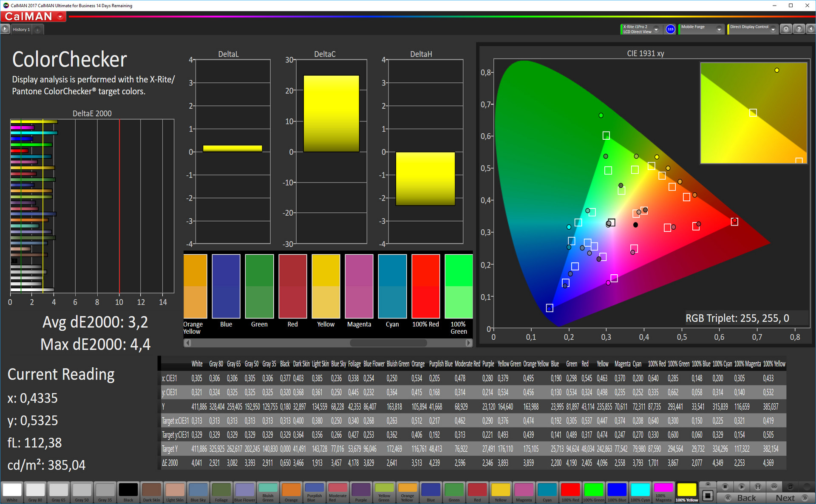Image resolution: width=816 pixels, height=504 pixels.
Task: Select the 100% Blue patch in the bottom strip
Action: click(x=617, y=493)
